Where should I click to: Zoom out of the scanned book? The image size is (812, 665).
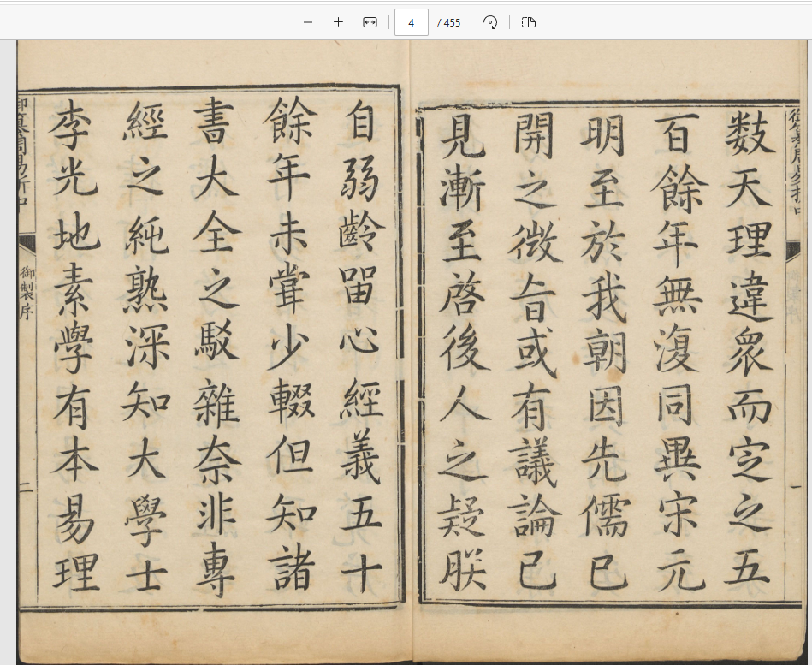click(x=307, y=22)
